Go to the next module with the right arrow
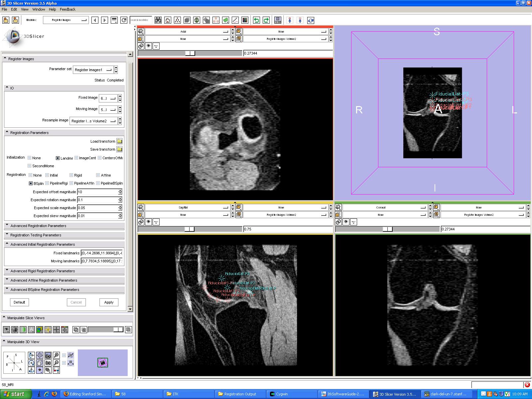This screenshot has width=532, height=399. [x=105, y=20]
